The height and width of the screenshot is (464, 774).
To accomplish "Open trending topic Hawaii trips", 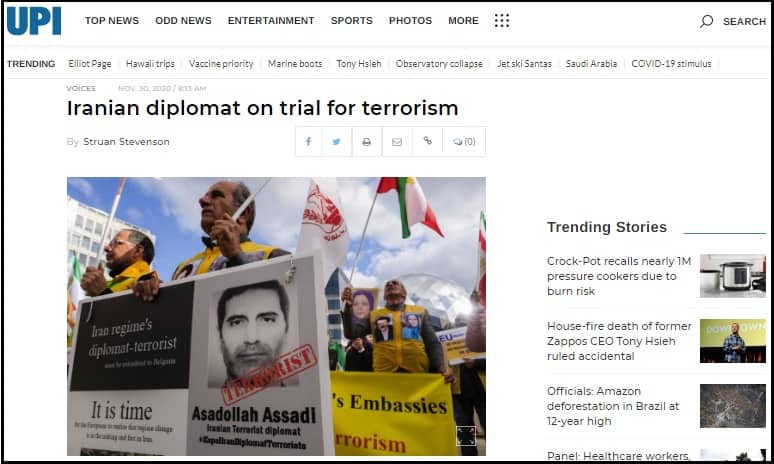I will pyautogui.click(x=150, y=64).
